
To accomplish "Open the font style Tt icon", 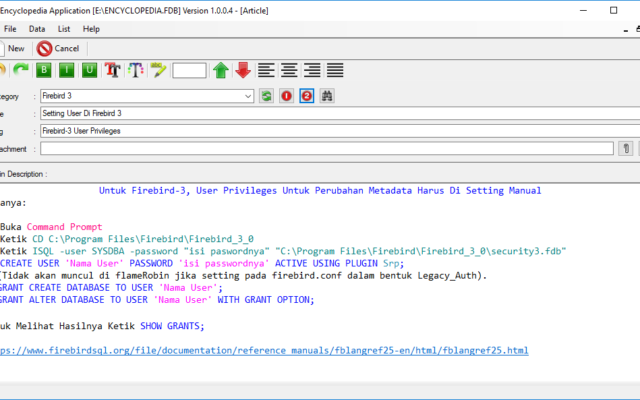I will point(112,70).
